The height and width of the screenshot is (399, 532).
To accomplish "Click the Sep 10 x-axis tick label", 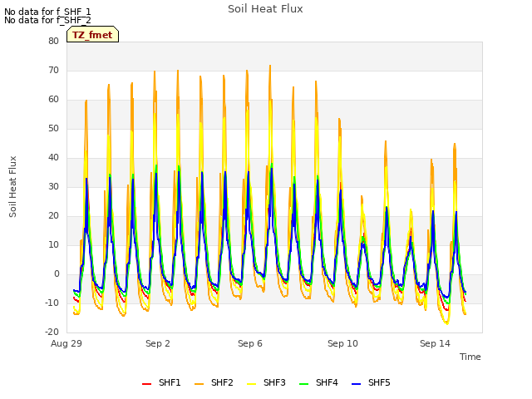I will (342, 343).
